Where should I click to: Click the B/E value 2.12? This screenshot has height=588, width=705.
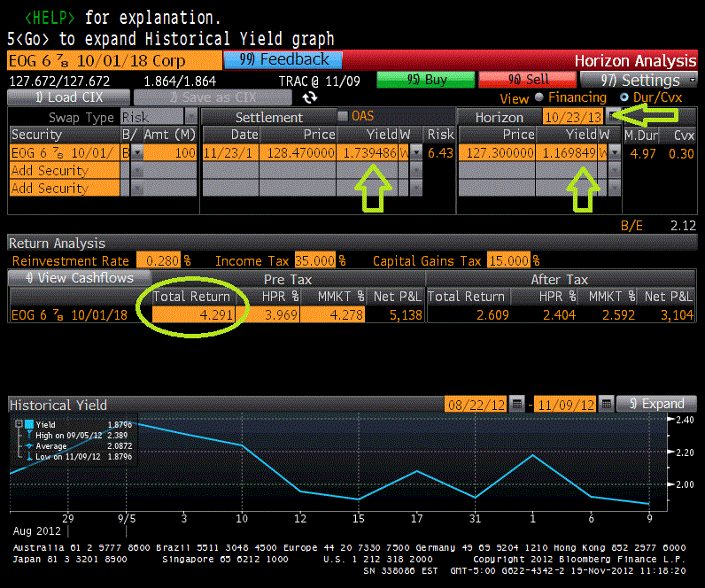pos(683,225)
